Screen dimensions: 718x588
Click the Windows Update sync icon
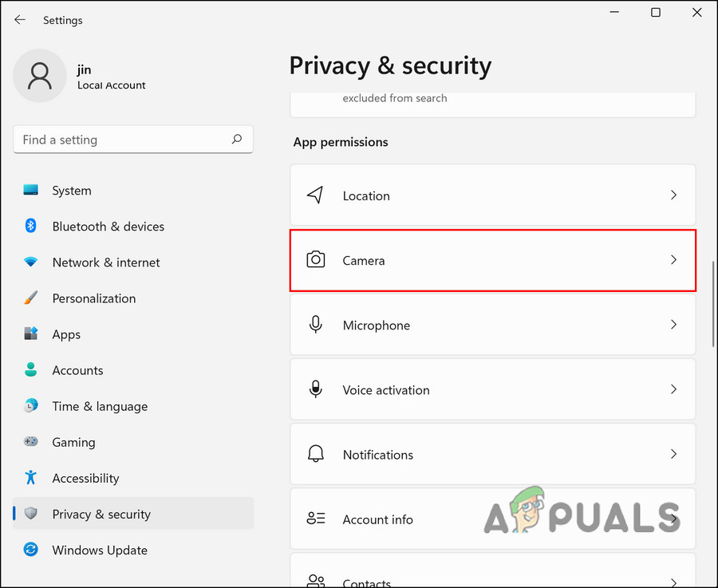(x=31, y=550)
